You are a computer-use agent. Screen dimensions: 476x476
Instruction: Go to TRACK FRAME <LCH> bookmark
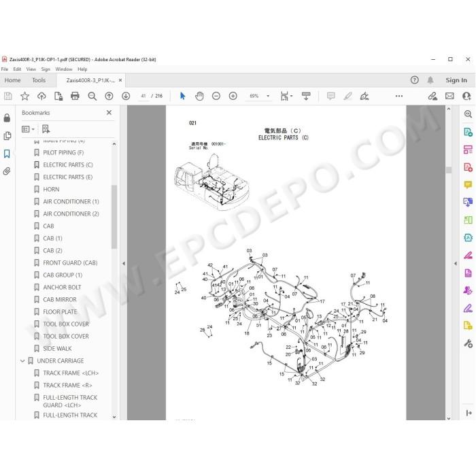click(x=71, y=373)
